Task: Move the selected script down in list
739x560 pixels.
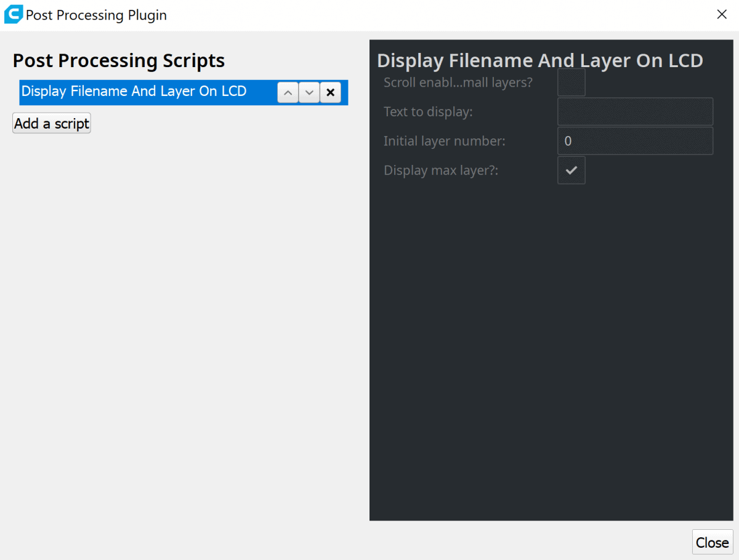Action: [309, 93]
